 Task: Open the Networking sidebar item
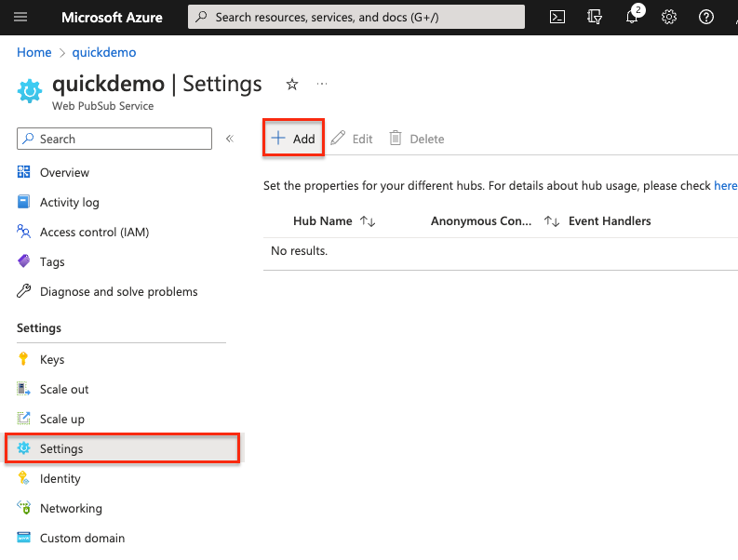(x=71, y=508)
